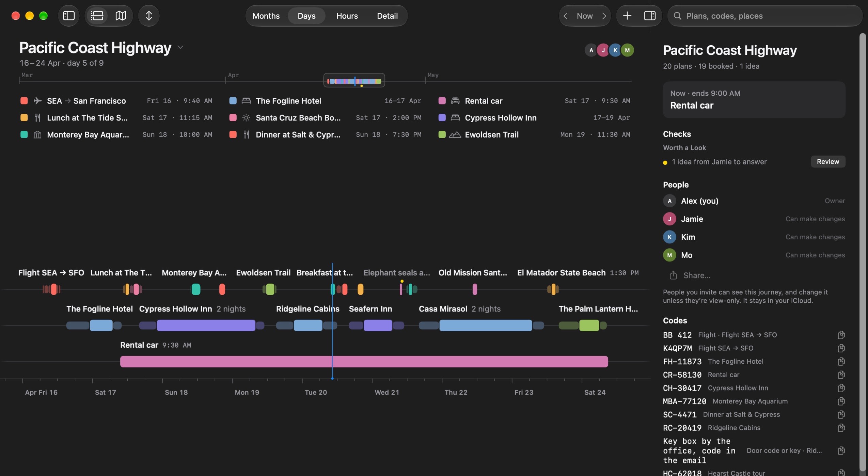Copy the CR-58130 rental car code
This screenshot has height=476, width=868.
[841, 375]
